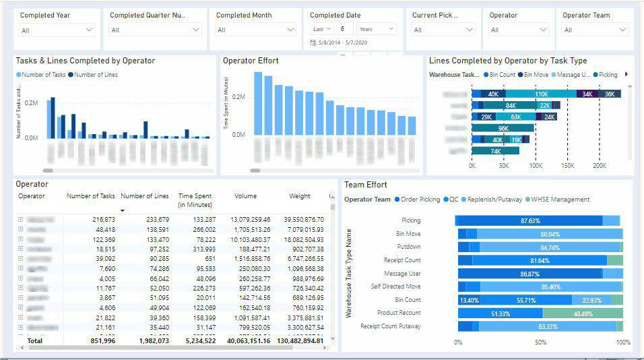Expand the operator row with 18,515 tasks
The height and width of the screenshot is (360, 644).
click(20, 249)
